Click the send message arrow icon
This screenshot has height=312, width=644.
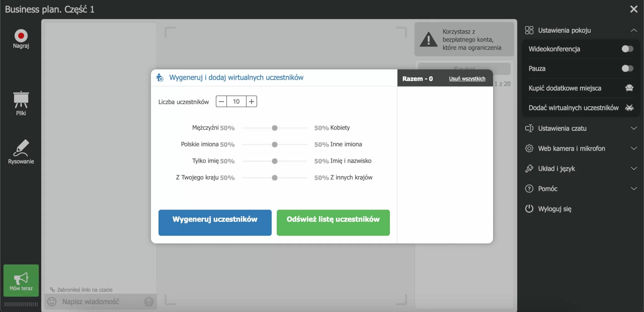[149, 302]
